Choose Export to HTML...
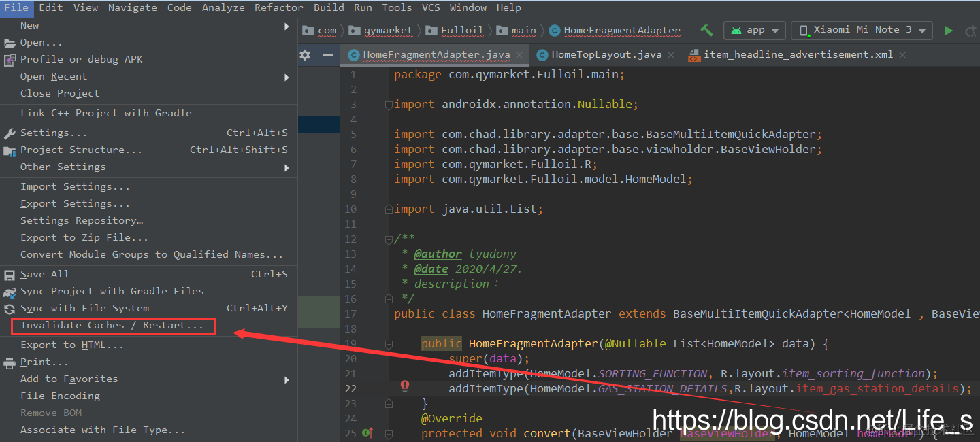The width and height of the screenshot is (980, 442). 72,345
